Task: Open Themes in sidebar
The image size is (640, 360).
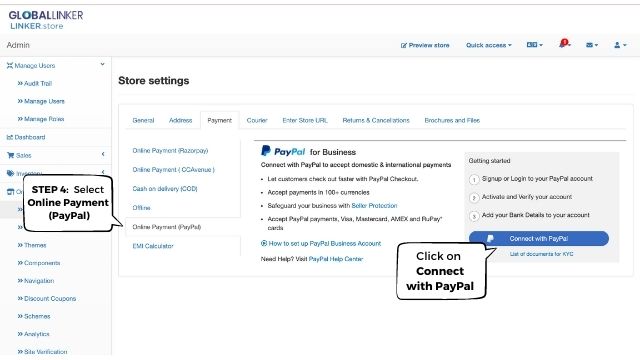Action: tap(32, 245)
